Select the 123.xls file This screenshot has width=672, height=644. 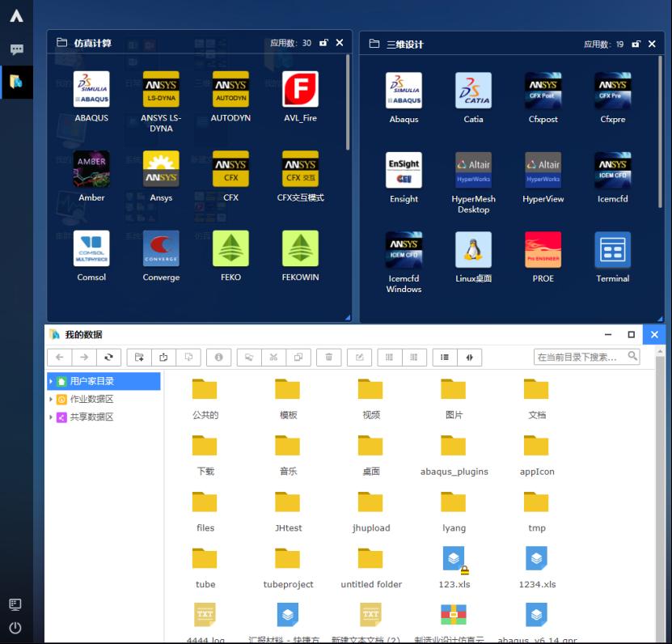pos(454,568)
